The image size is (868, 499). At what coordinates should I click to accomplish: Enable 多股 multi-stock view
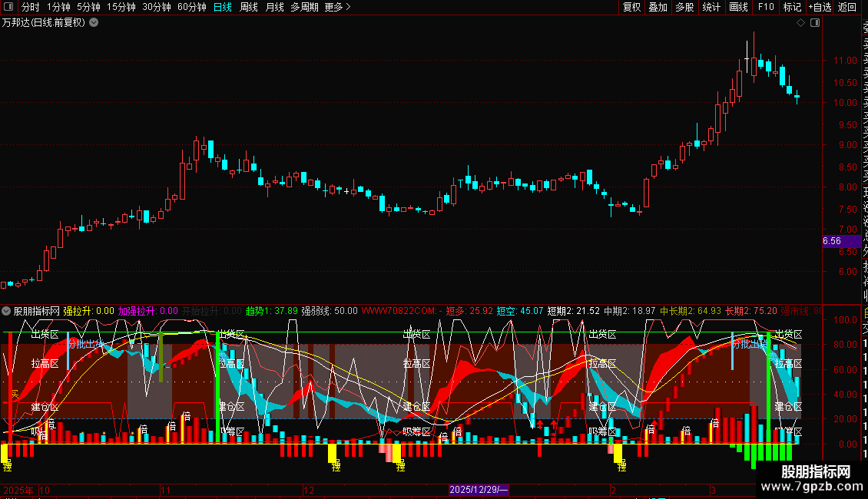[684, 7]
